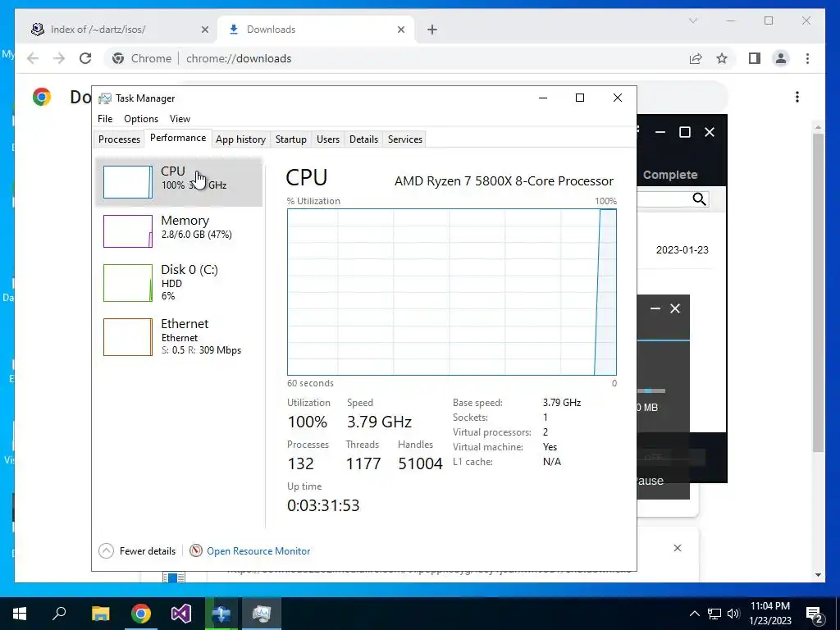Click the volume speaker tray icon
The width and height of the screenshot is (840, 630).
click(733, 614)
